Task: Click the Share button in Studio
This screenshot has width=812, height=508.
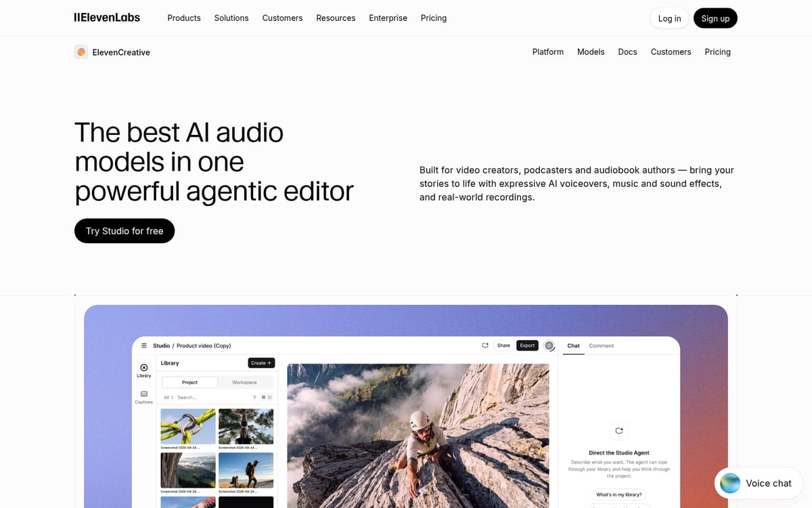Action: click(503, 345)
